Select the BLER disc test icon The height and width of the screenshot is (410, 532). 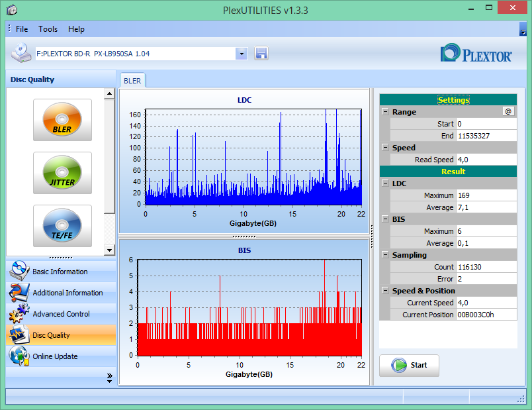coord(62,120)
